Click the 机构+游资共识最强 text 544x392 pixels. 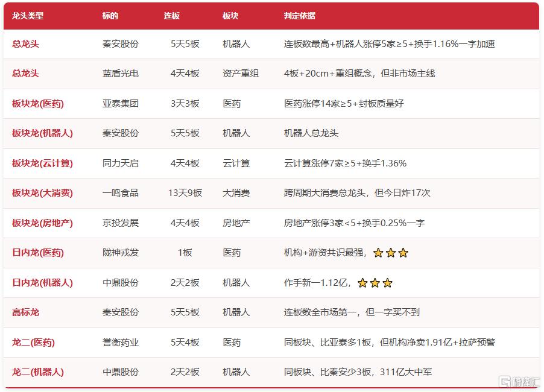click(x=324, y=253)
